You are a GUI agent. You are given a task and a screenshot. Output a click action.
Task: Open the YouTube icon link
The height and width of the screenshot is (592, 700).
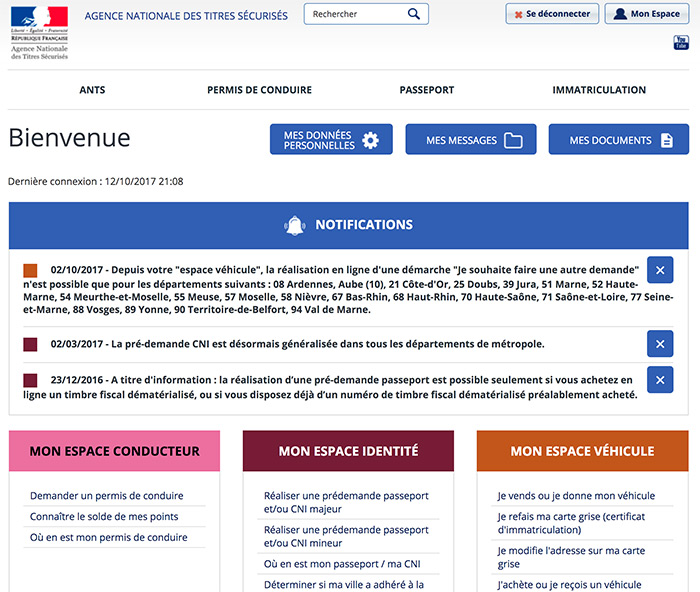(x=681, y=42)
